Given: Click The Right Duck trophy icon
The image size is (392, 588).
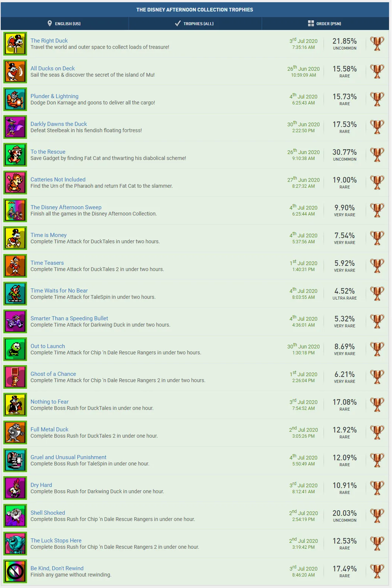Looking at the screenshot, I should (x=15, y=44).
